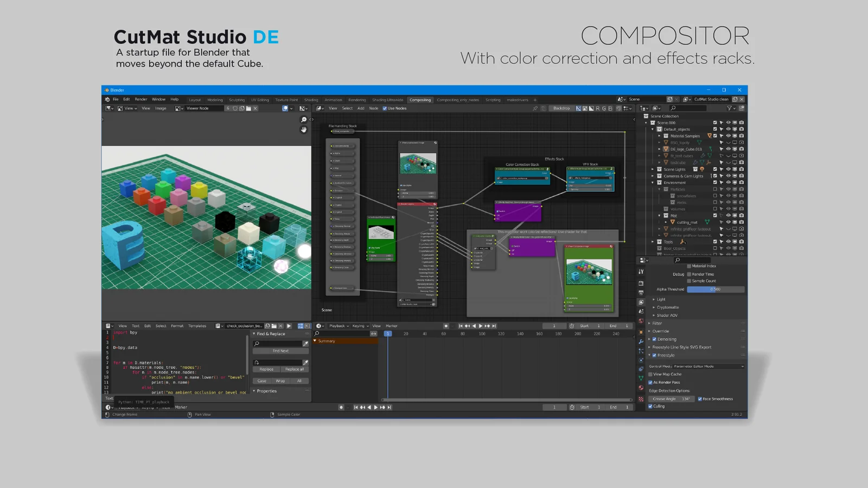Click the Find Next button
This screenshot has height=488, width=868.
[x=280, y=351]
